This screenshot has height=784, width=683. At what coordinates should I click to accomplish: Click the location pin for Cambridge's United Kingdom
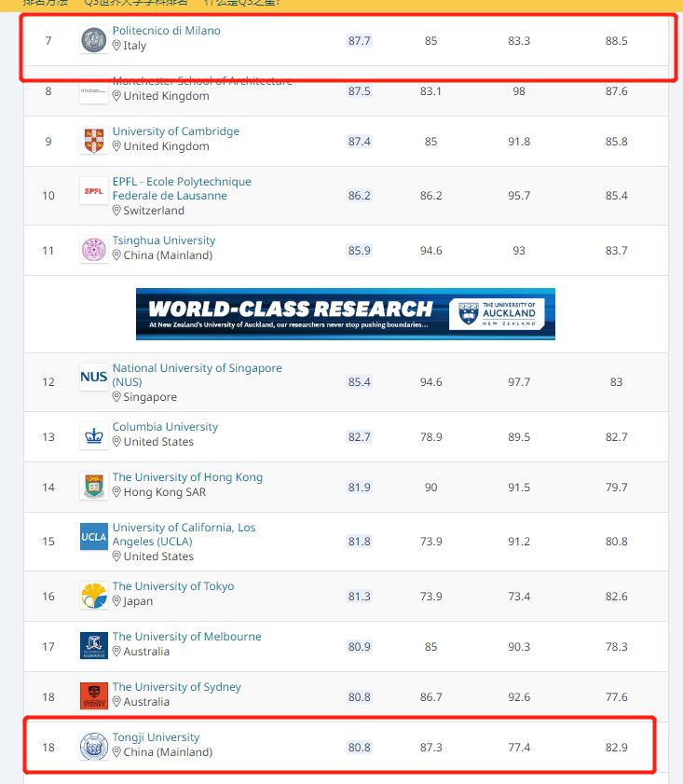point(116,146)
